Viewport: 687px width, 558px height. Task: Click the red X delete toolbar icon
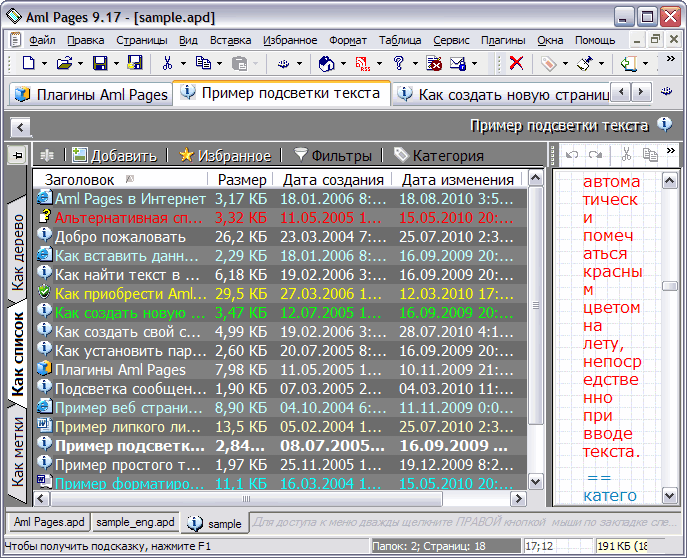coord(516,63)
